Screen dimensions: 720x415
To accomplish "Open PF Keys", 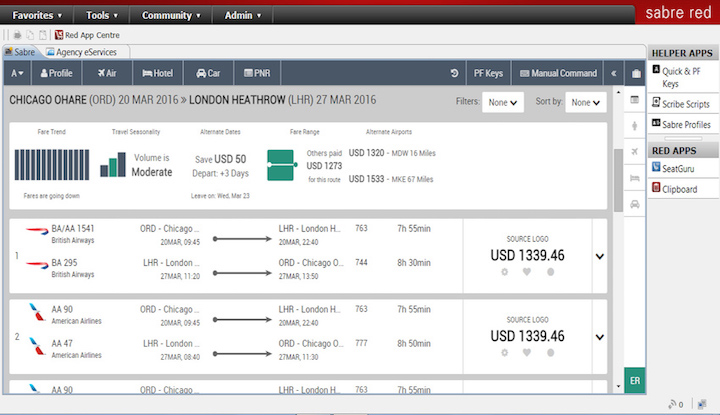I will [x=488, y=73].
